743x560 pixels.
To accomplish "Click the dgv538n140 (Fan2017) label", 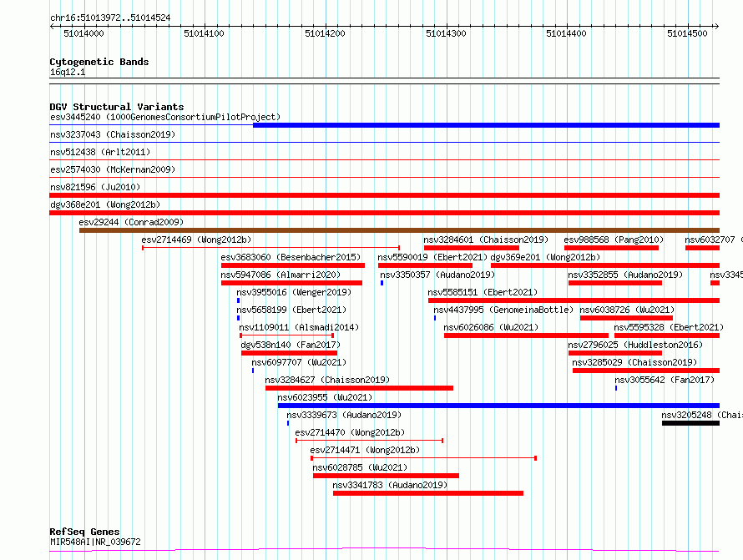I will 291,345.
